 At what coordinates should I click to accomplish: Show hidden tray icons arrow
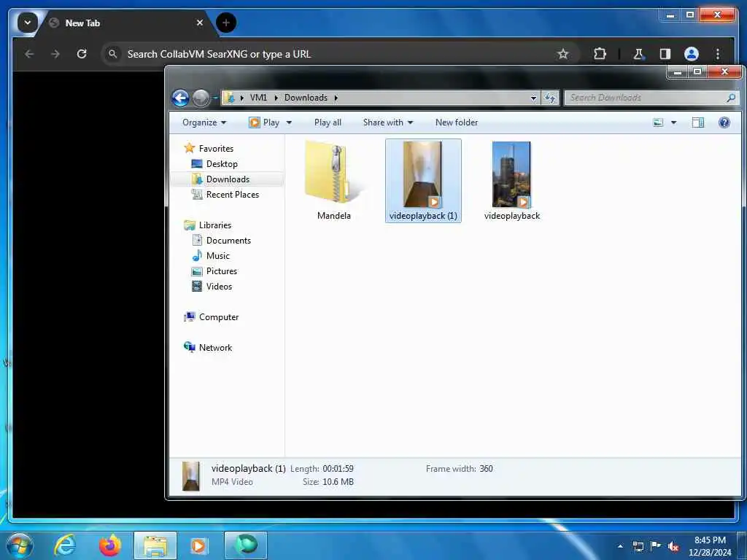tap(620, 546)
